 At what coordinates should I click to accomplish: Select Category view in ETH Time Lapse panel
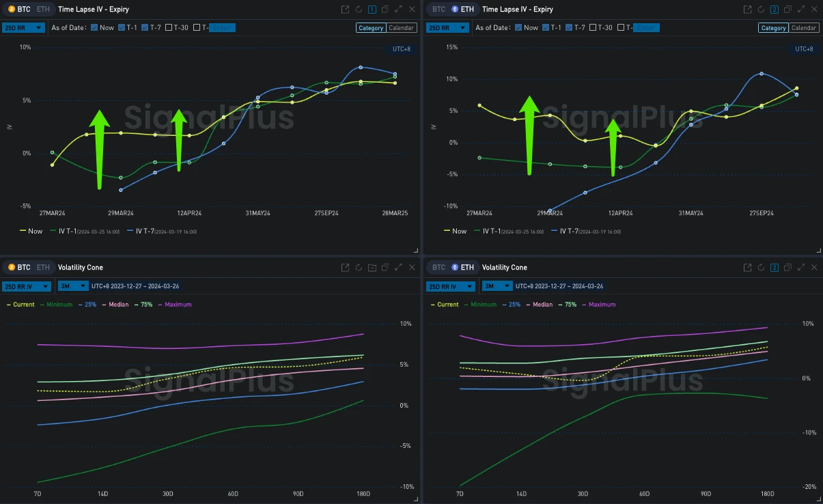click(x=773, y=28)
